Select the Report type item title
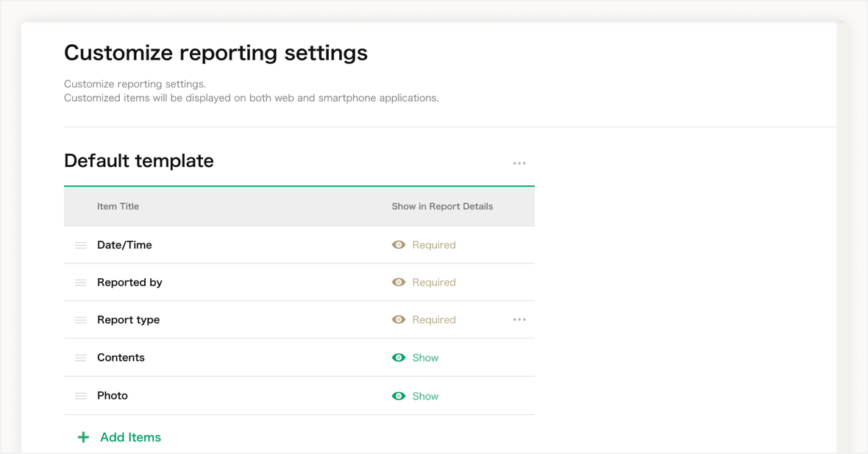This screenshot has width=868, height=454. (x=128, y=320)
